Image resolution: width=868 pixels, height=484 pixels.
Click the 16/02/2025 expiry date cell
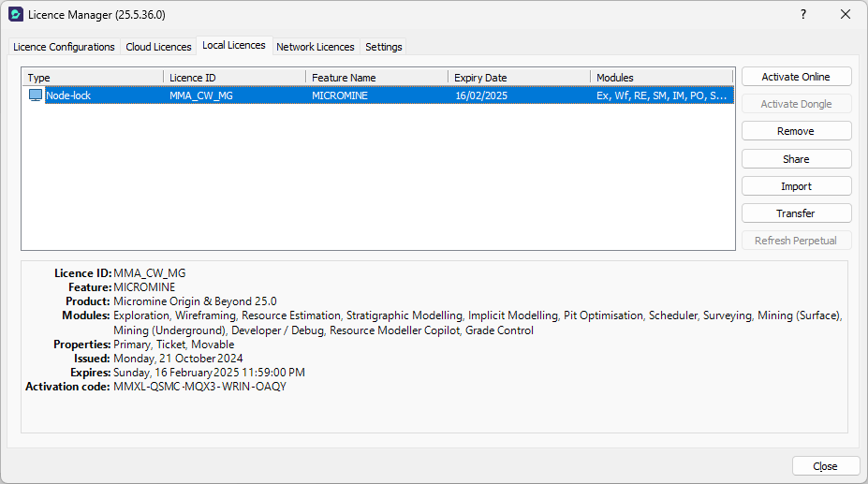coord(481,95)
